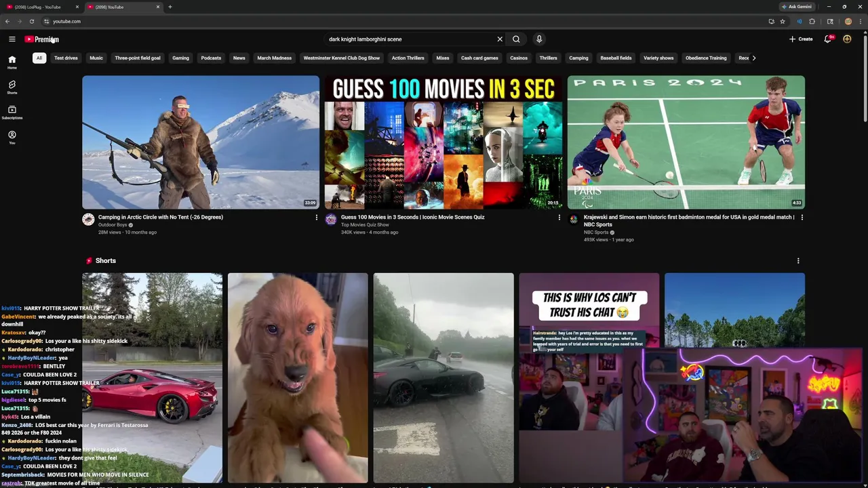Filter by Action Thrillers chip
Viewport: 868px width, 488px height.
(408, 58)
